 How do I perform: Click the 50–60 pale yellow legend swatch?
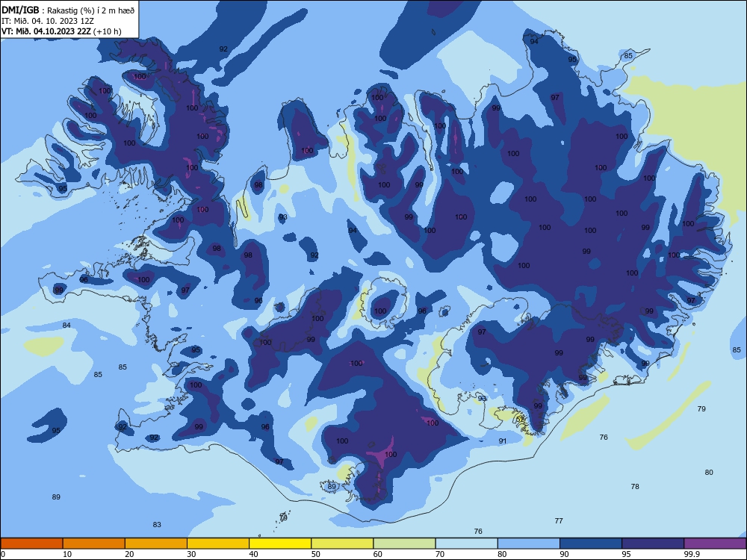pos(343,544)
